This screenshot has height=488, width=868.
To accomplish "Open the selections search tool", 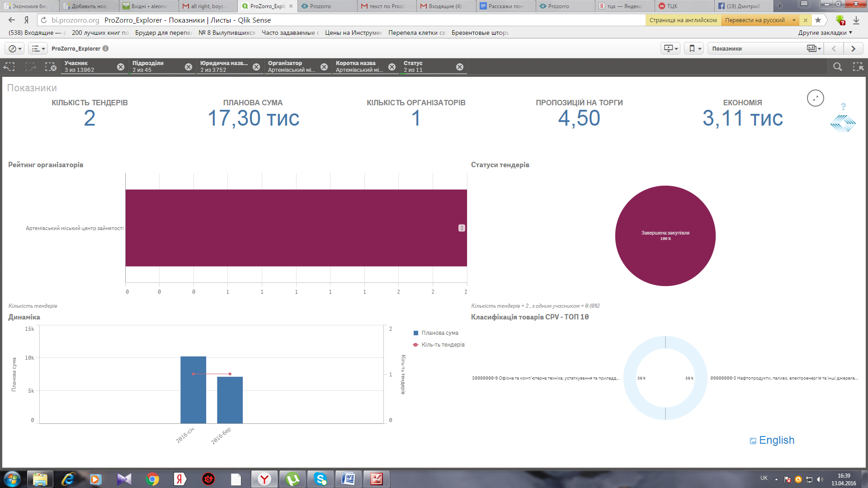I will (837, 67).
